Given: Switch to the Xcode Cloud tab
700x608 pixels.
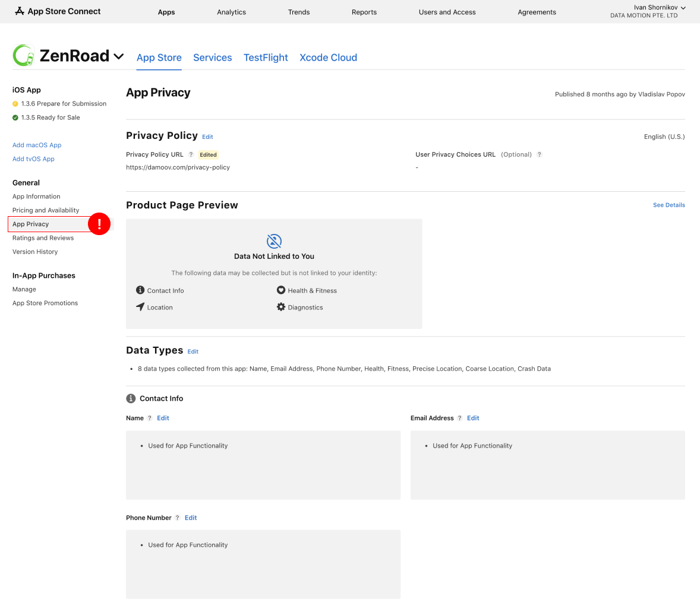Looking at the screenshot, I should click(328, 58).
